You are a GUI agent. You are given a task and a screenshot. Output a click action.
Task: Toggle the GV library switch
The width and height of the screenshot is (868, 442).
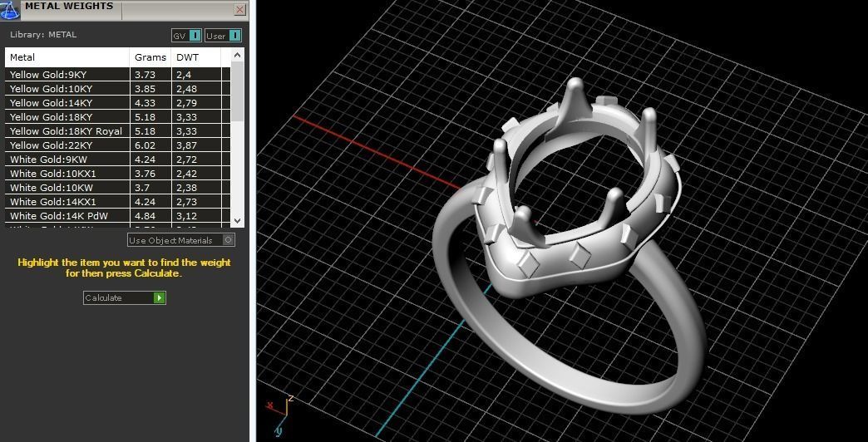(186, 36)
